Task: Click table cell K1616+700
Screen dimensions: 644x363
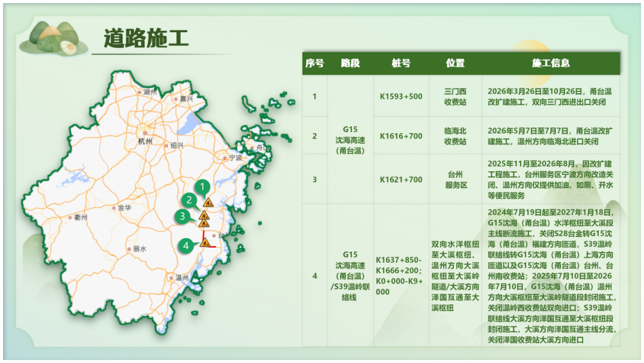Action: coord(401,136)
